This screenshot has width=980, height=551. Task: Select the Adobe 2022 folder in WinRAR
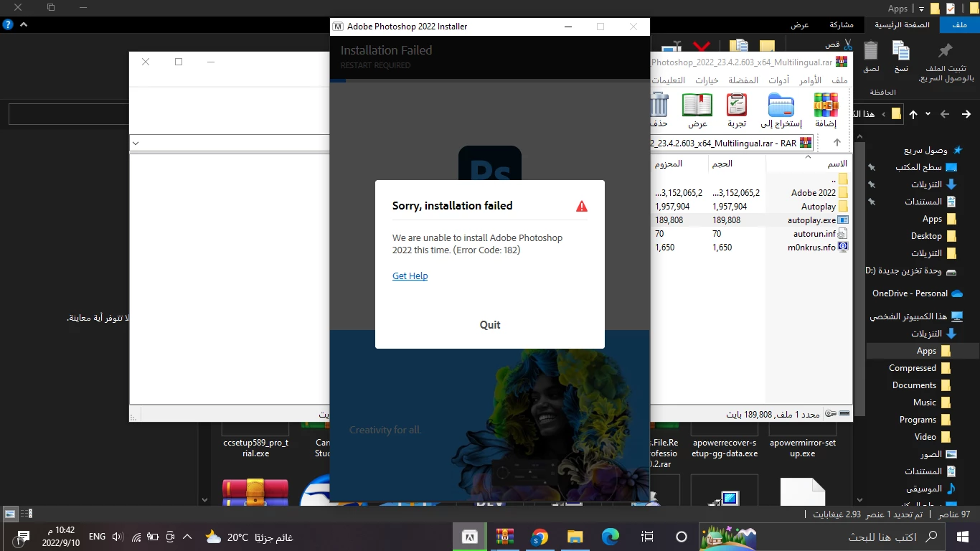[x=819, y=193]
